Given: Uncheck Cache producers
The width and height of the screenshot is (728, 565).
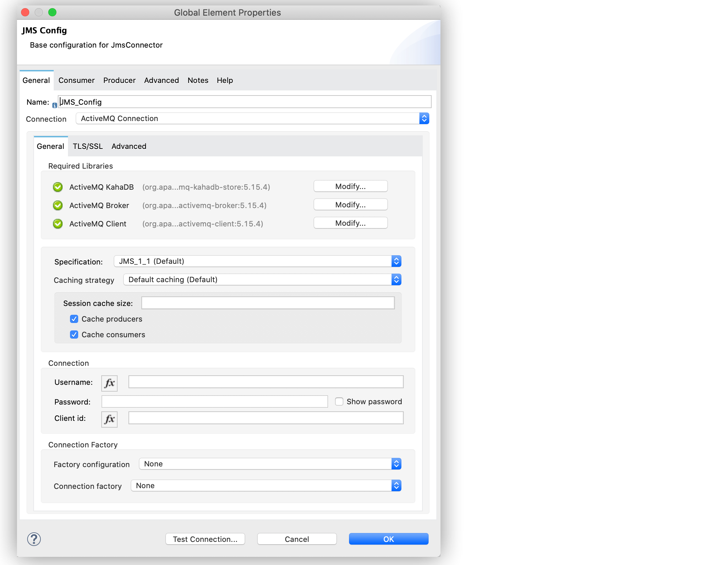Looking at the screenshot, I should click(74, 319).
